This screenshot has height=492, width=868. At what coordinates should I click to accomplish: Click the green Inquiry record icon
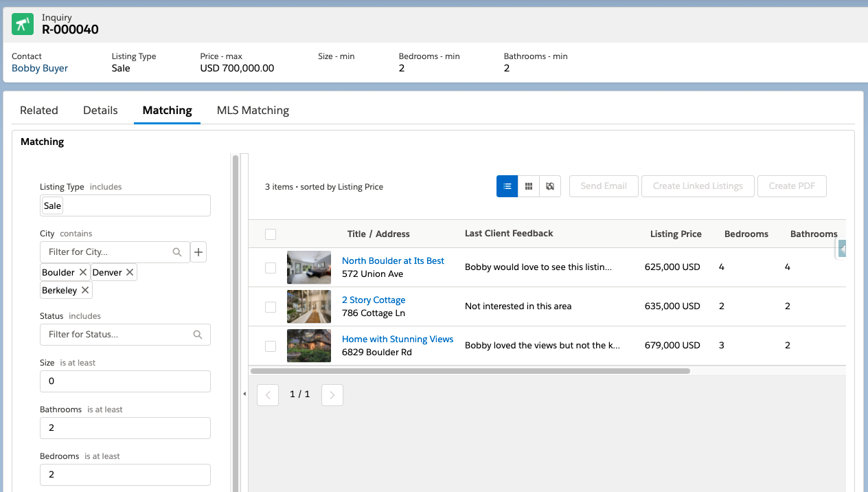click(x=23, y=24)
